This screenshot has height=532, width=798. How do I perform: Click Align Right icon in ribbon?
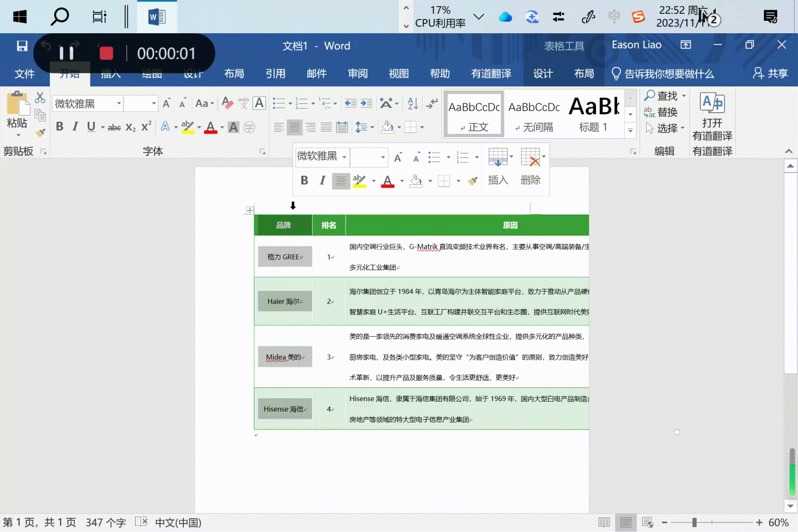310,127
